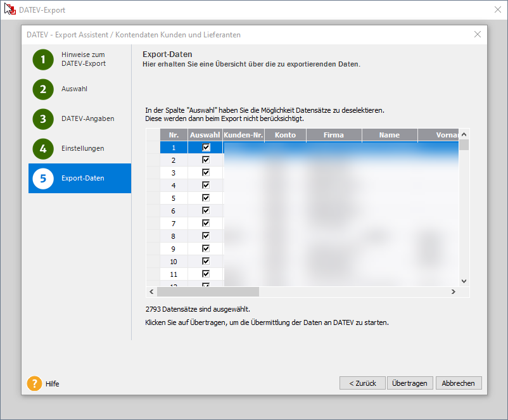Deselect the record in row 3

click(206, 172)
